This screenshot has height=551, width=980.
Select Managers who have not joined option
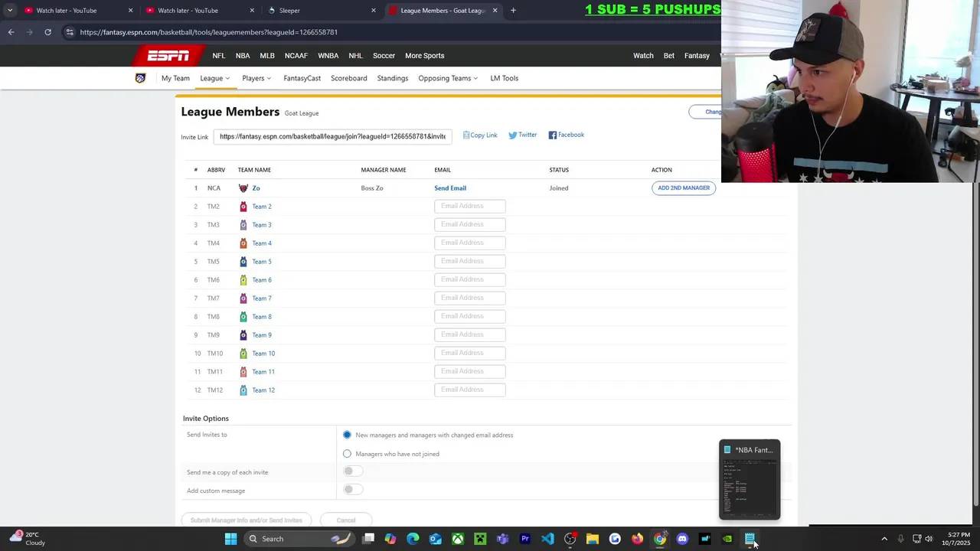(347, 454)
